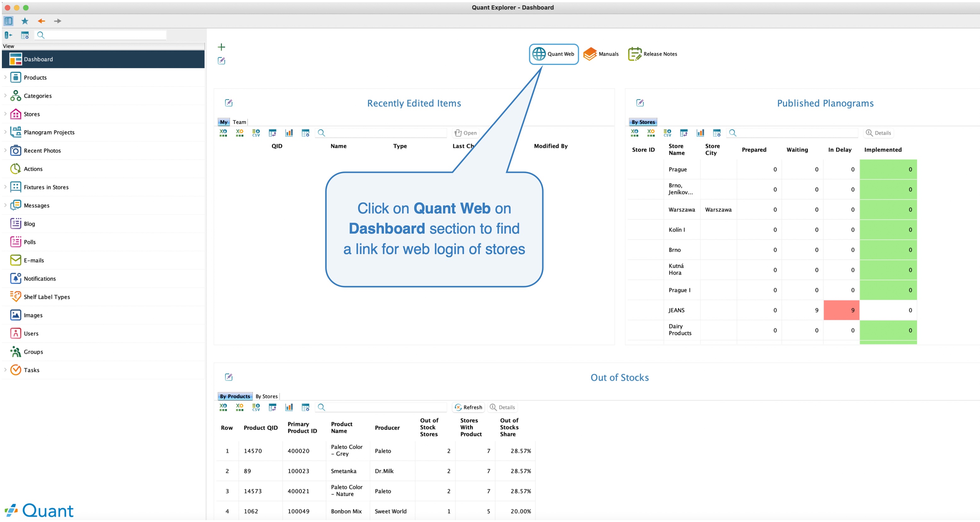
Task: Open Polls in the sidebar
Action: 103,241
